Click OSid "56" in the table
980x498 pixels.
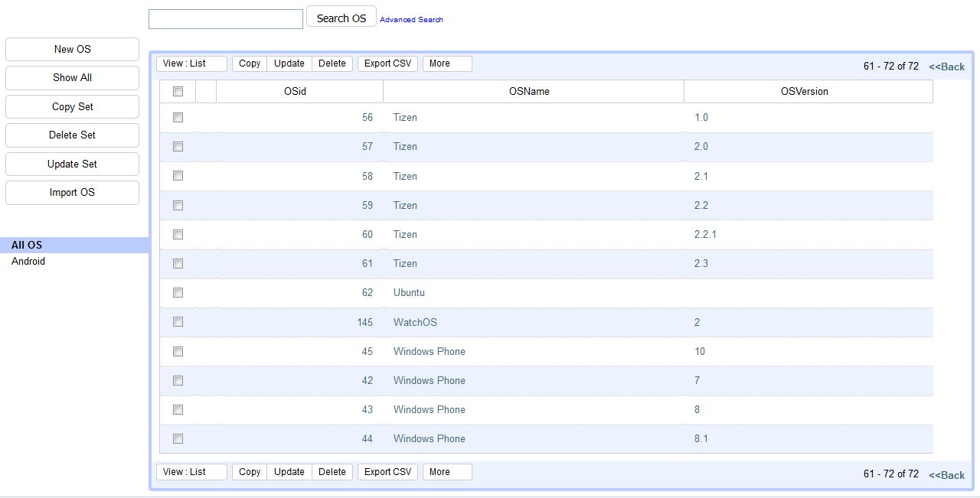coord(367,117)
